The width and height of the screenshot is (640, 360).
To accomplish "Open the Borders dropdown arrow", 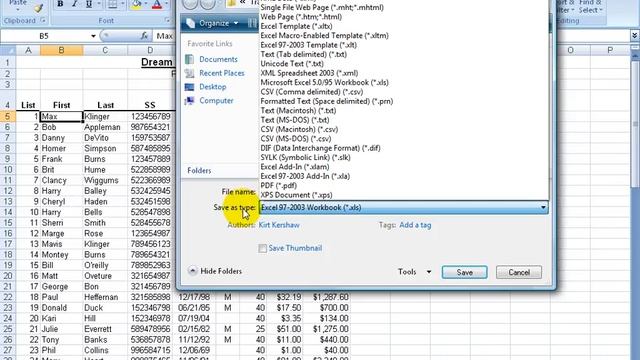I will pyautogui.click(x=122, y=4).
